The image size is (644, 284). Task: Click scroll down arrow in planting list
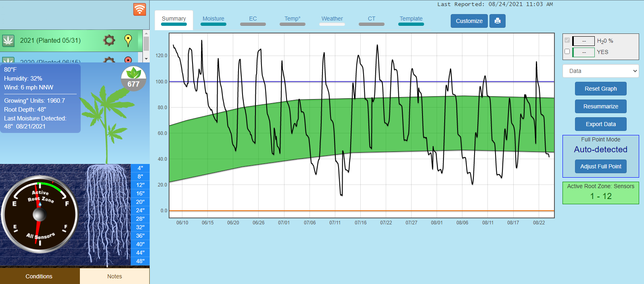coord(146,59)
